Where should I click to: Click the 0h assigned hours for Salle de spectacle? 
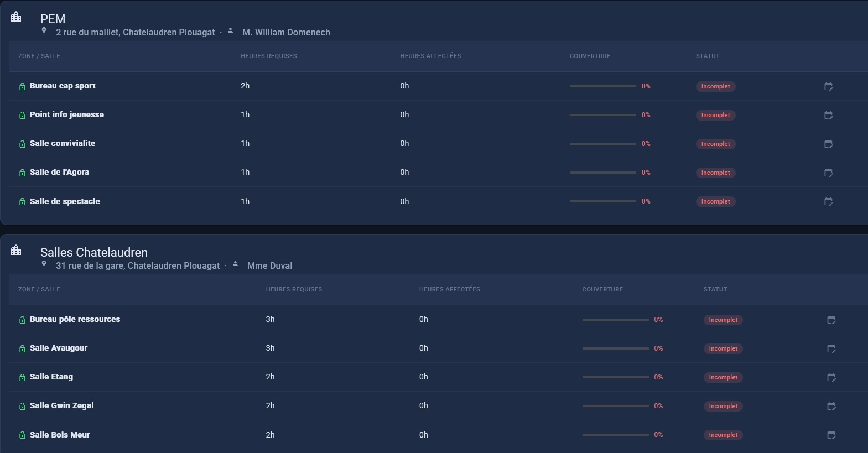pos(404,201)
